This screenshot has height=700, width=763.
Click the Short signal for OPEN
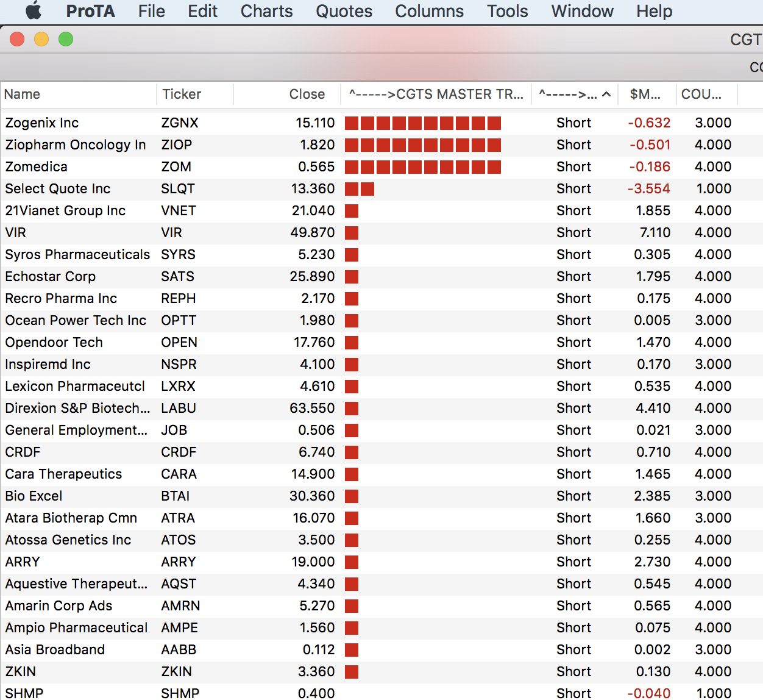(573, 342)
